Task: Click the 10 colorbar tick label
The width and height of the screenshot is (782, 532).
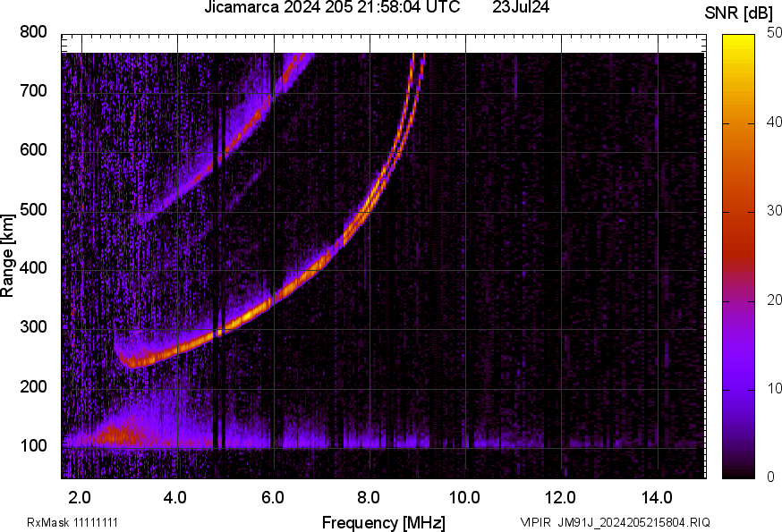Action: coord(774,388)
